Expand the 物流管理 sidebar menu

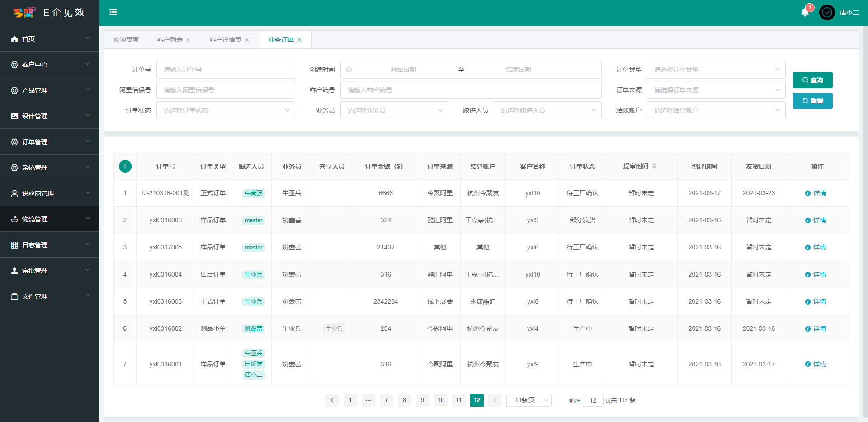[50, 219]
